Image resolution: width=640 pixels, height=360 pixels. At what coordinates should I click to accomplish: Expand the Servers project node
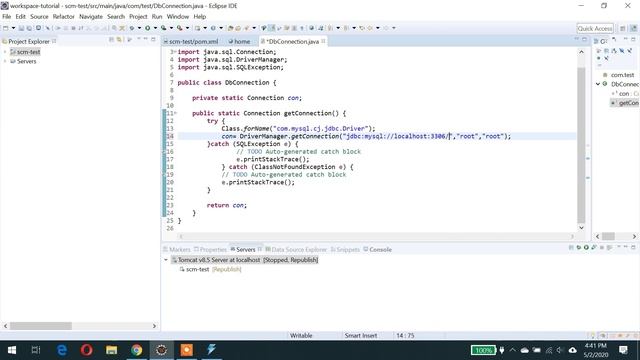click(x=5, y=61)
